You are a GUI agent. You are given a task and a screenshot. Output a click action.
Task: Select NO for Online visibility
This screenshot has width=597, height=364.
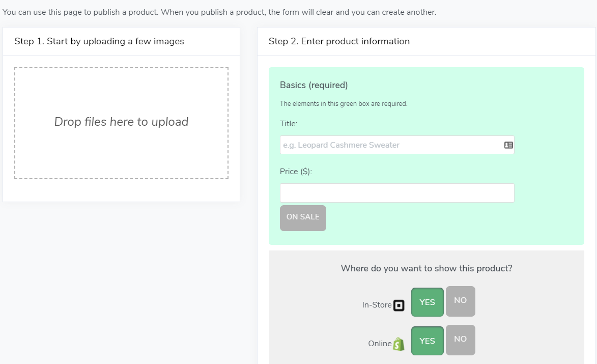point(460,340)
